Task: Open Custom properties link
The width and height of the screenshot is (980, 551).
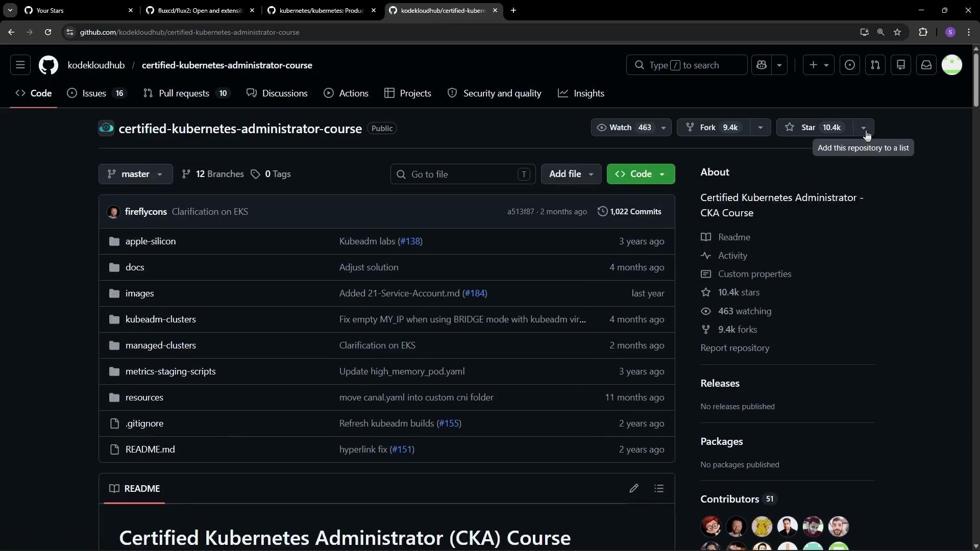Action: pyautogui.click(x=746, y=274)
